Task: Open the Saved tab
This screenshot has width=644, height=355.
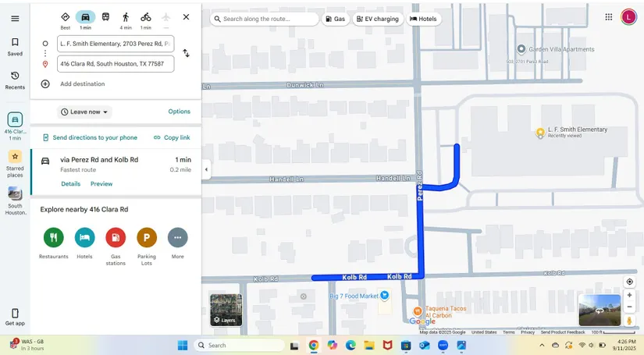Action: click(15, 47)
